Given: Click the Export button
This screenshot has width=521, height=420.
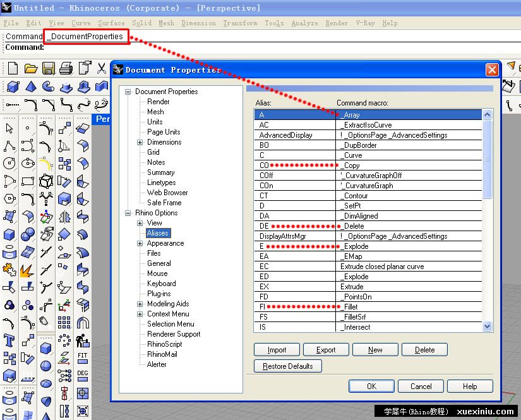Looking at the screenshot, I should pyautogui.click(x=326, y=349).
